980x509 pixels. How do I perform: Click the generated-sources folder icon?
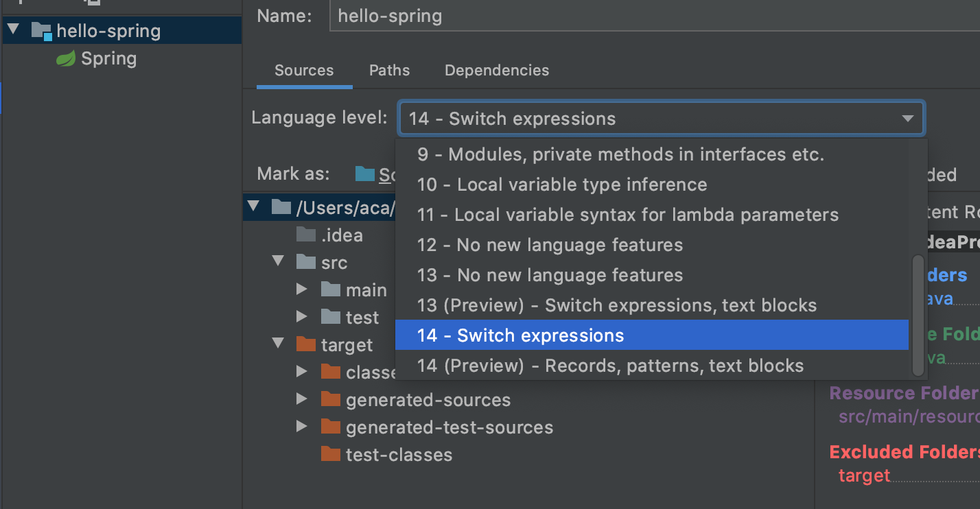tap(331, 399)
